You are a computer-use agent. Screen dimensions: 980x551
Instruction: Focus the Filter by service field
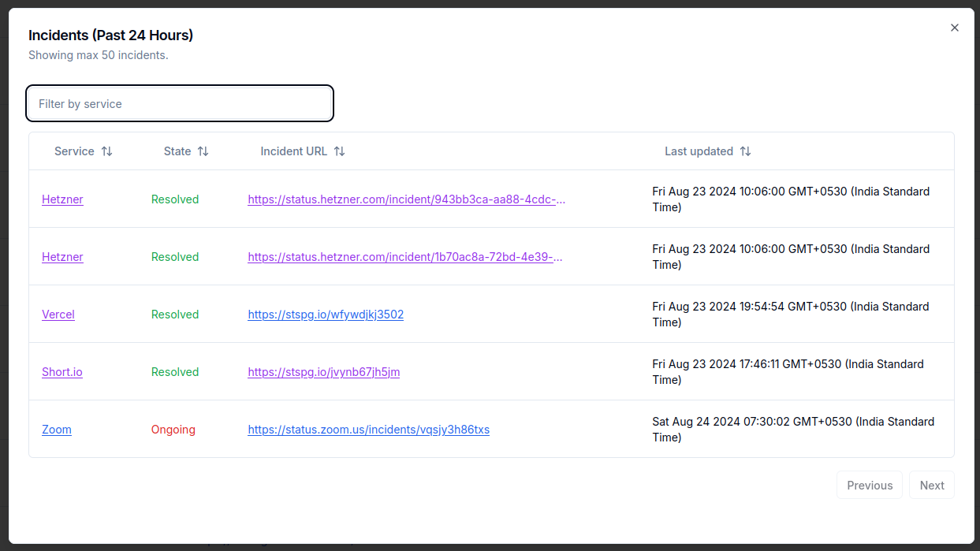pyautogui.click(x=180, y=103)
